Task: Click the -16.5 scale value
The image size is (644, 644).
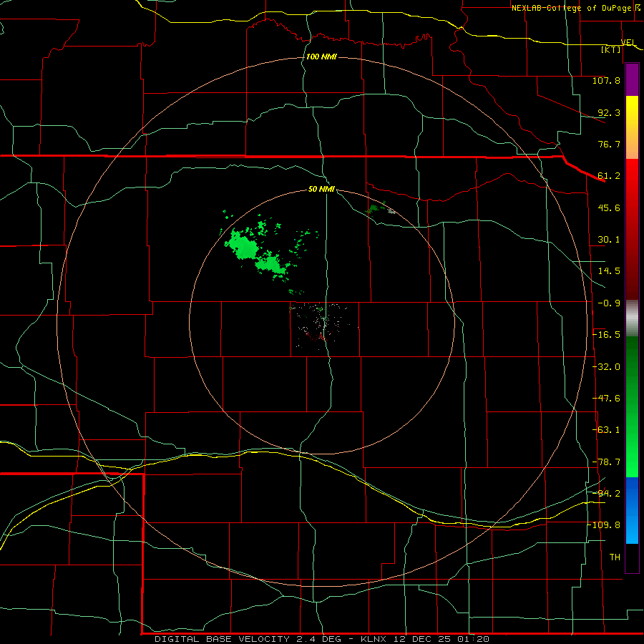Action: 606,335
